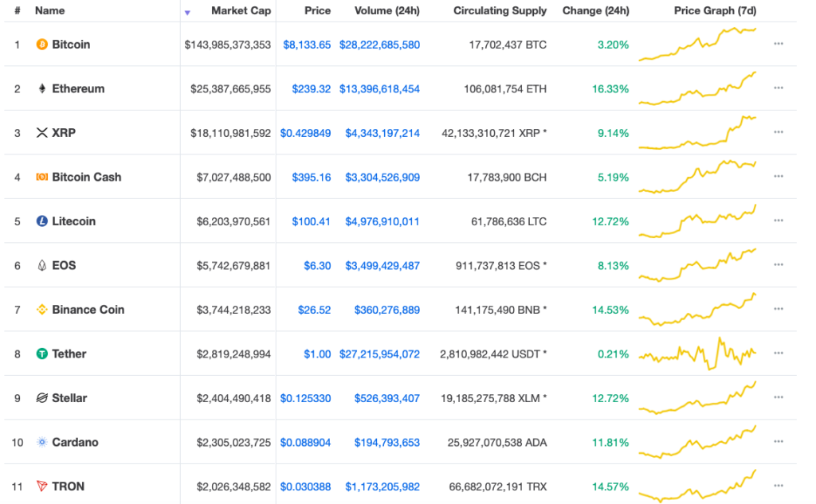This screenshot has height=504, width=816.
Task: Open more options menu for Bitcoin row
Action: click(779, 44)
